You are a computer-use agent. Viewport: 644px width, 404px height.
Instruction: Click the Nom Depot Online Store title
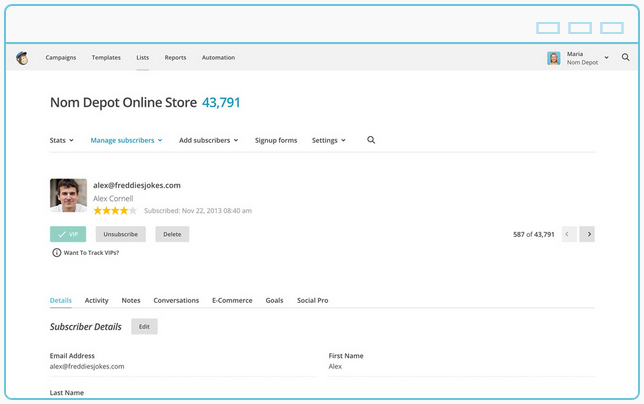point(123,102)
